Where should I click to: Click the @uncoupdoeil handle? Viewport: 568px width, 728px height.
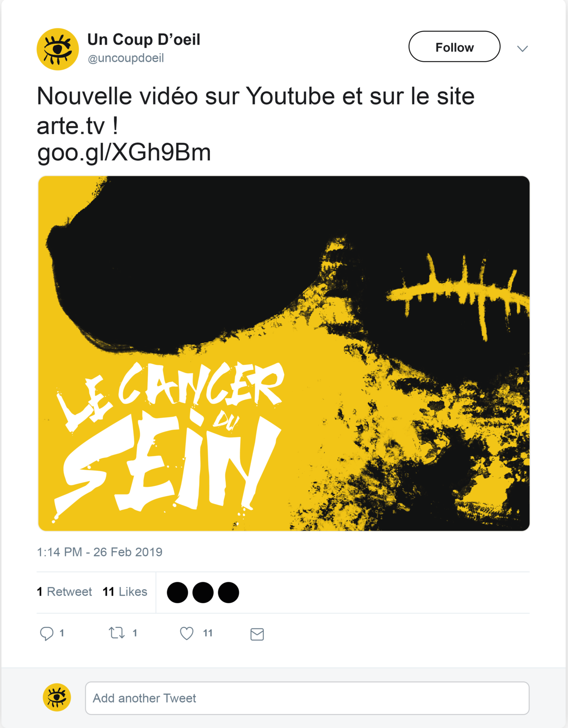pyautogui.click(x=126, y=58)
